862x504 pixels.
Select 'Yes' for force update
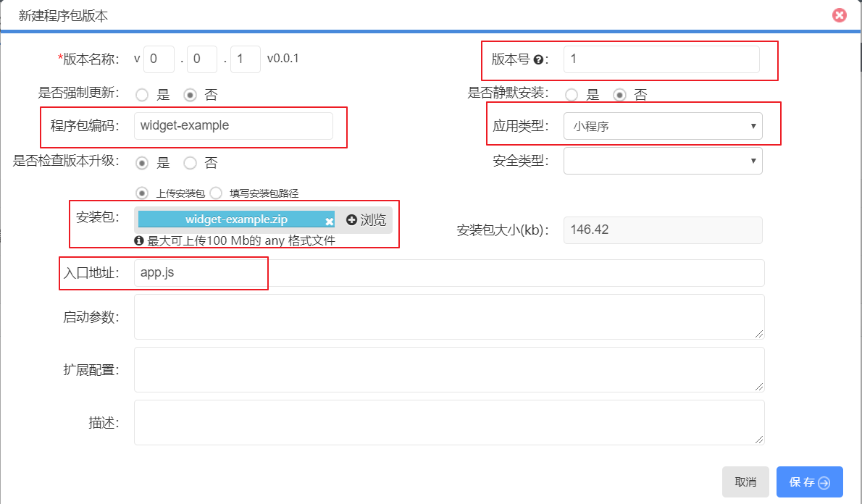(143, 95)
